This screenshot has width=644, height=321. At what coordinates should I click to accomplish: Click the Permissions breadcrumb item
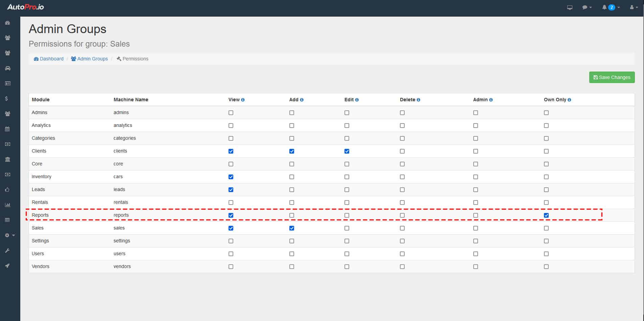click(x=132, y=59)
